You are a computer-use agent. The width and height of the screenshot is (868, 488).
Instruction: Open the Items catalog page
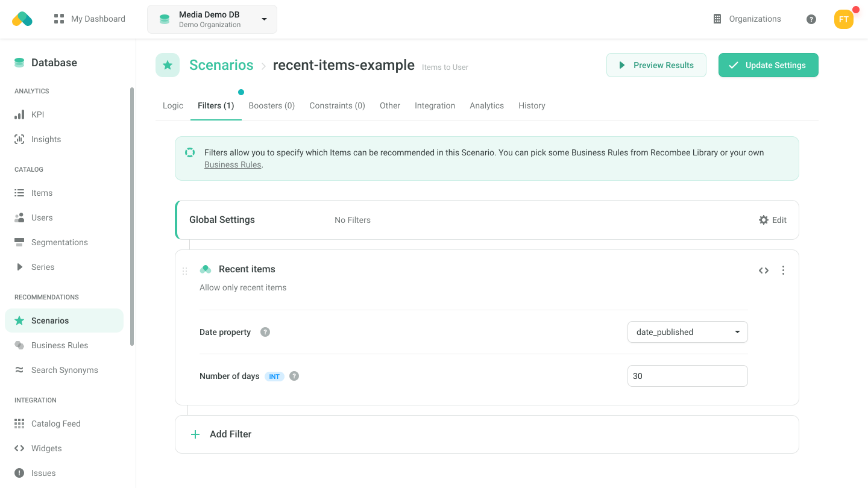pos(41,193)
